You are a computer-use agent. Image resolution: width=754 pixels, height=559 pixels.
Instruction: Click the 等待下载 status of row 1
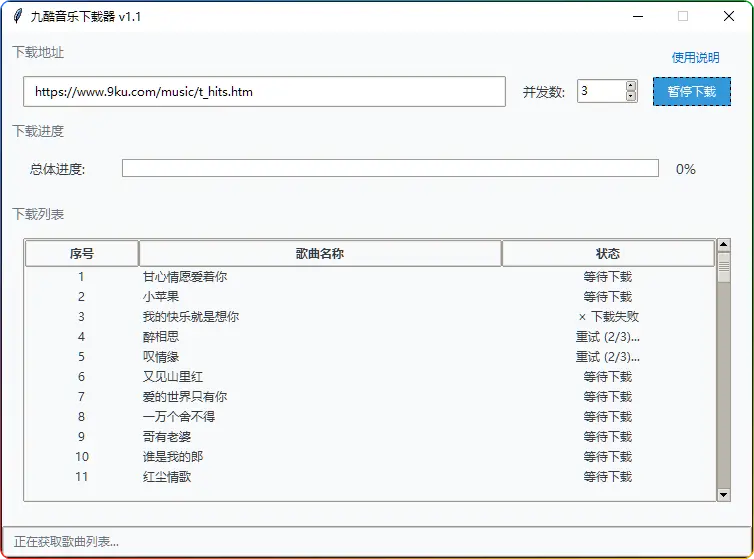click(x=608, y=277)
